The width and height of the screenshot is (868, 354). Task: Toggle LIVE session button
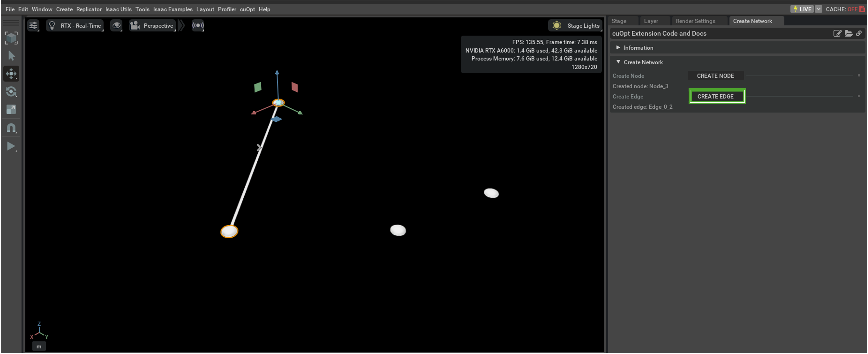(802, 9)
